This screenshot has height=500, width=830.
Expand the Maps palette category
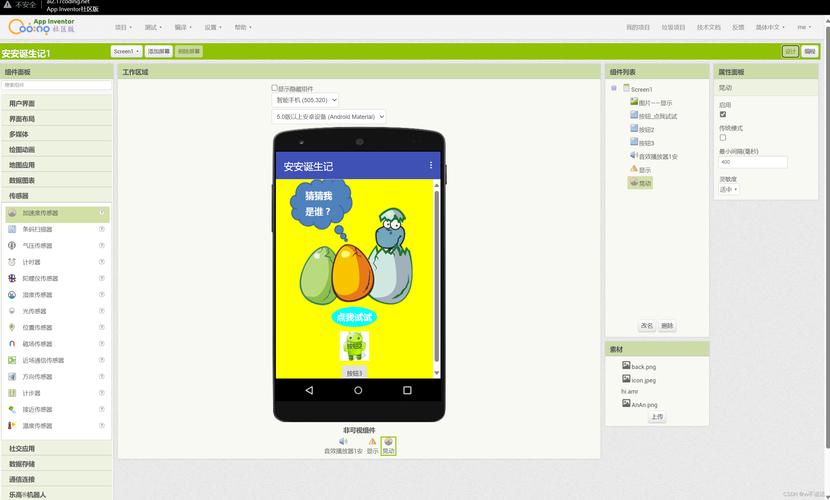57,165
